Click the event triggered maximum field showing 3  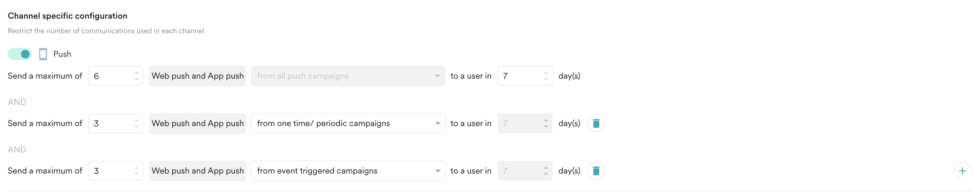(x=115, y=171)
